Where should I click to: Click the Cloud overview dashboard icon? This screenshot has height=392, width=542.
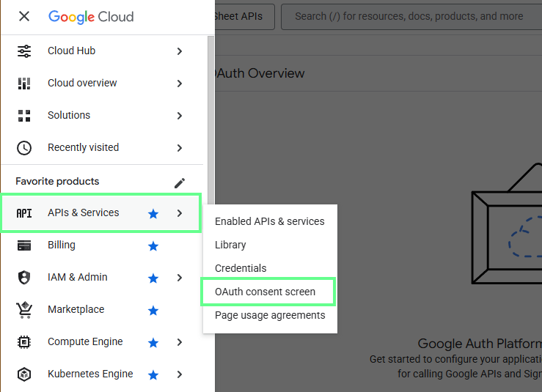tap(24, 84)
